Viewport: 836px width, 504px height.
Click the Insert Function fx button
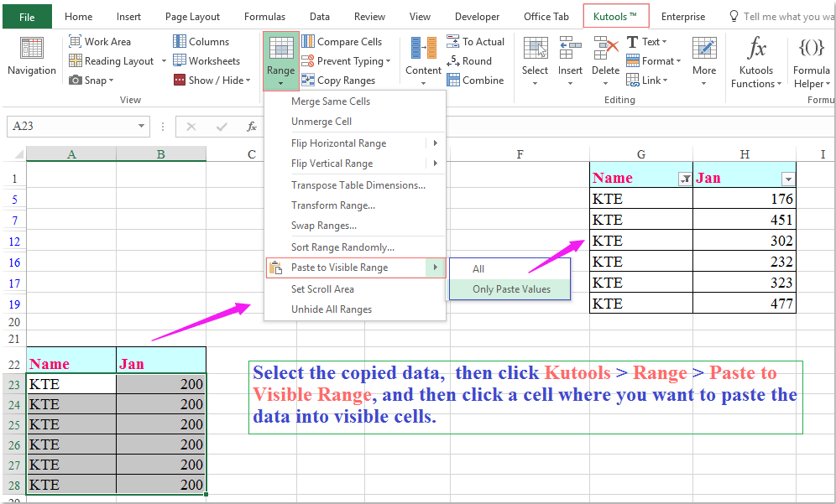click(x=251, y=126)
